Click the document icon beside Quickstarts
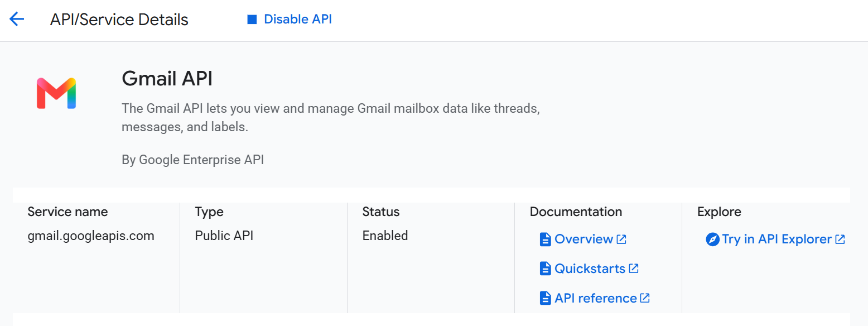This screenshot has width=868, height=326. [545, 269]
